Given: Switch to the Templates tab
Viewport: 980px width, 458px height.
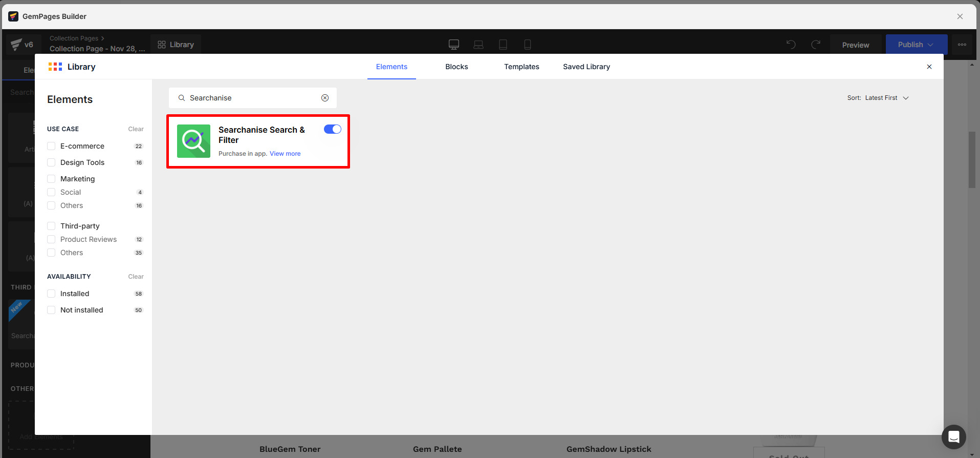Looking at the screenshot, I should coord(521,67).
